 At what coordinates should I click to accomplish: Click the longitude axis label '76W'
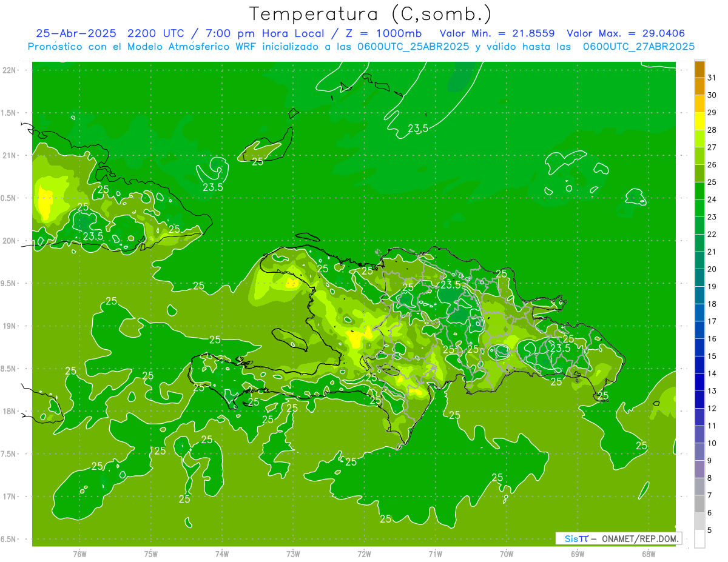79,554
